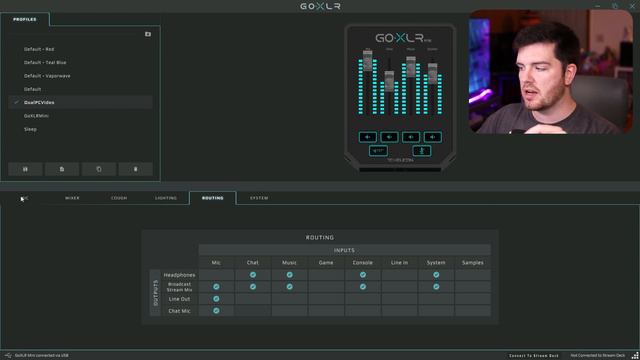Enable Music routing to Chat Mic
Screen dimensions: 640x360
289,311
